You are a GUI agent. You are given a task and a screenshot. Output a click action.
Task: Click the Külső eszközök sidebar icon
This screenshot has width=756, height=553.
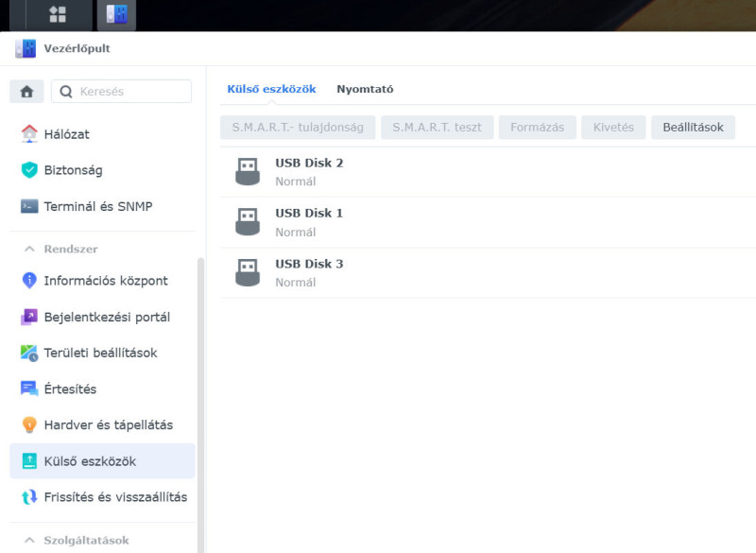[29, 461]
